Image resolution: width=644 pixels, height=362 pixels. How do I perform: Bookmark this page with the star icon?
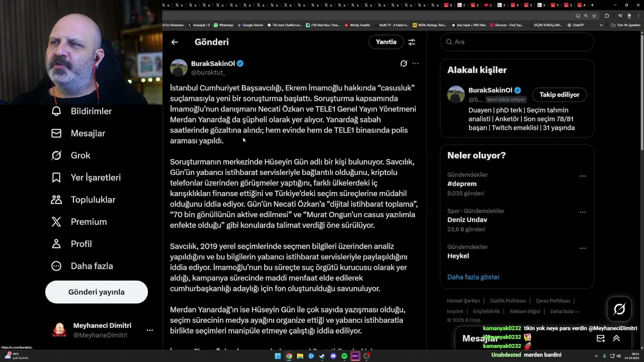[x=594, y=16]
